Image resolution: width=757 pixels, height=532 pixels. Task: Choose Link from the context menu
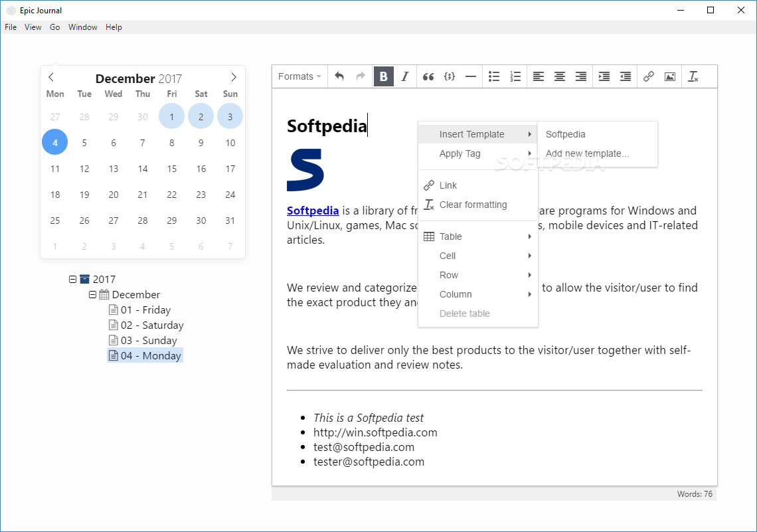(478, 185)
